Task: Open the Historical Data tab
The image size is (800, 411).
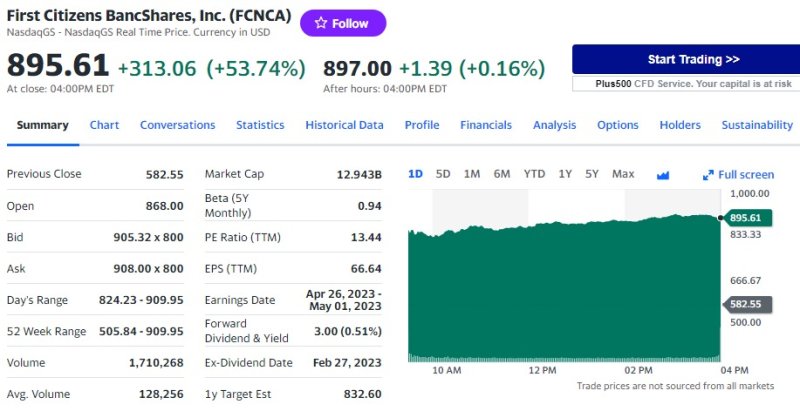Action: click(x=344, y=125)
